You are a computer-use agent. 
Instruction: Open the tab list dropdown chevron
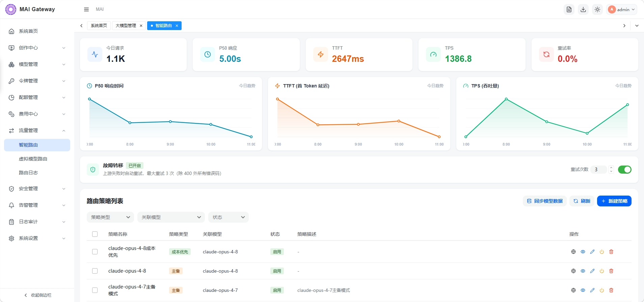coord(637,26)
